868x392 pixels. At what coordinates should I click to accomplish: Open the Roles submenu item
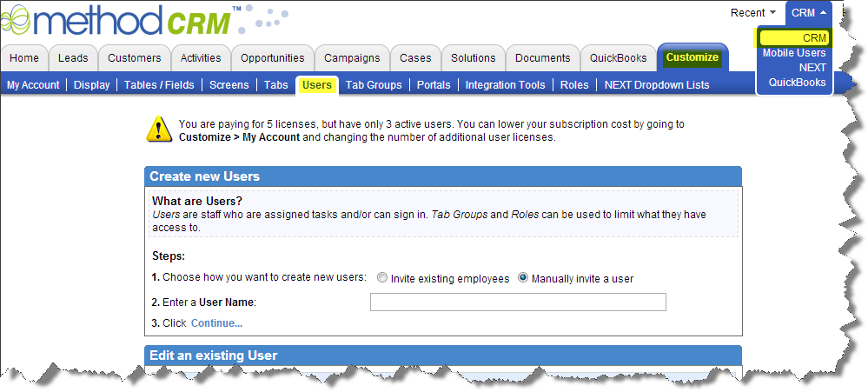573,85
